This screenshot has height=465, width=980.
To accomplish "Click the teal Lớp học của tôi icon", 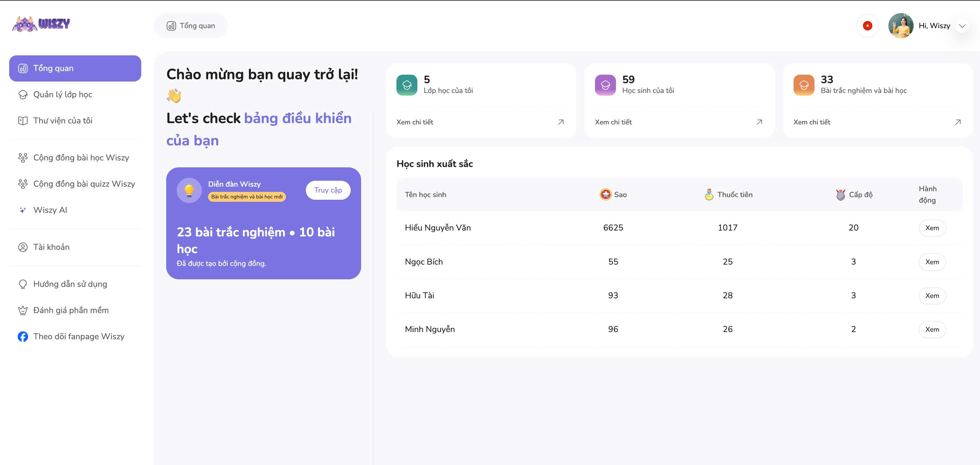I will click(x=407, y=85).
